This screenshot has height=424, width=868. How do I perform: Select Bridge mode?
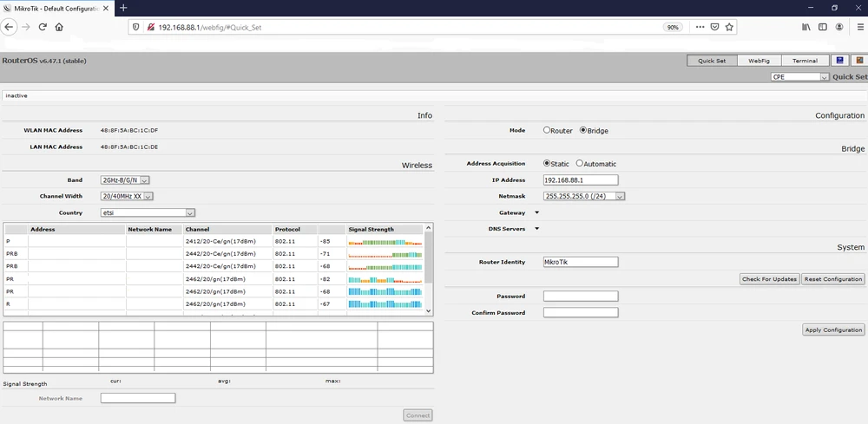pyautogui.click(x=583, y=130)
